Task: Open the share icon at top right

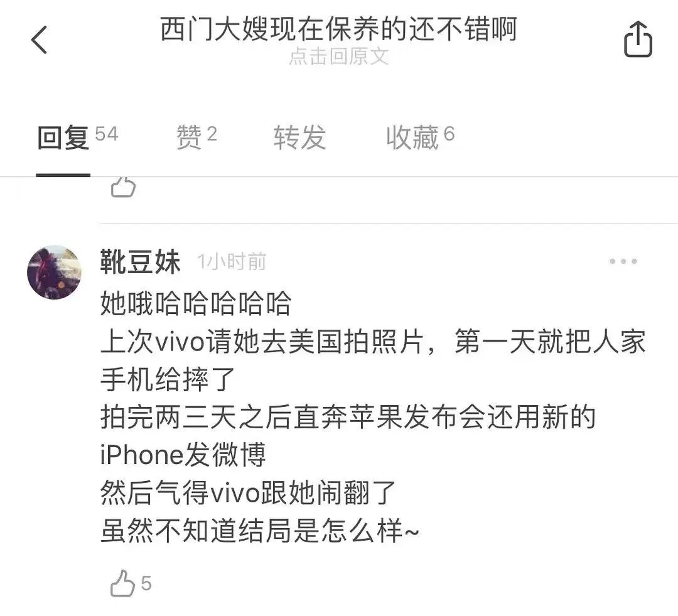Action: (638, 39)
